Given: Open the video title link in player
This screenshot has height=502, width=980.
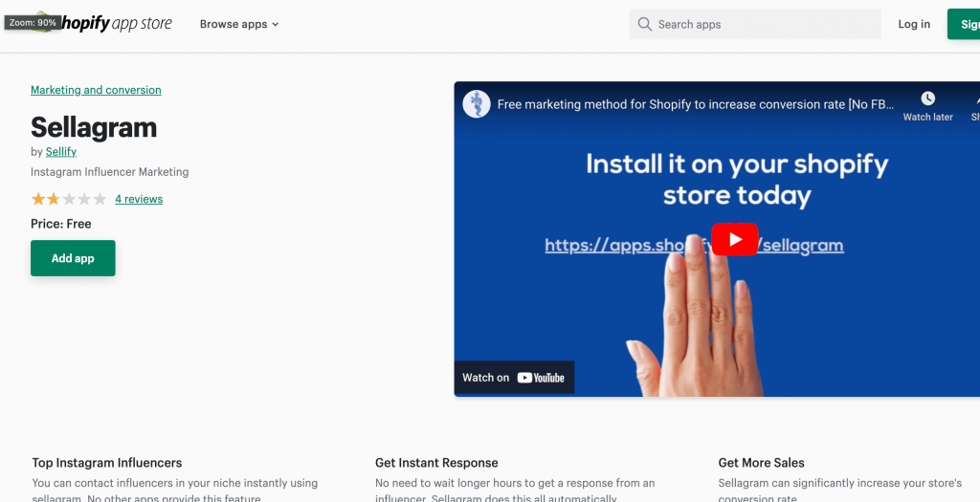Looking at the screenshot, I should point(696,104).
